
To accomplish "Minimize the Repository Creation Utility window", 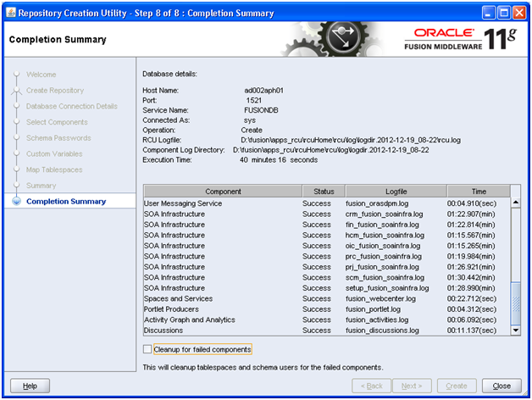I will click(489, 13).
